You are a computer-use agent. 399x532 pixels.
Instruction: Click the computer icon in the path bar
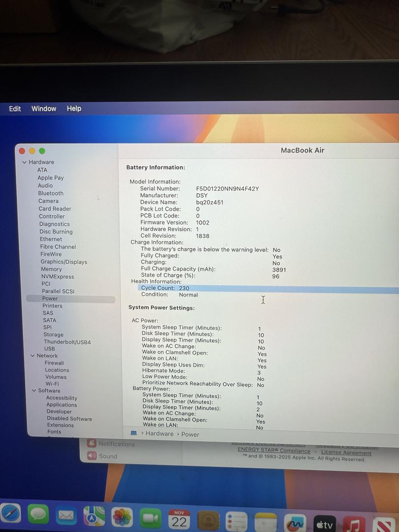click(133, 433)
